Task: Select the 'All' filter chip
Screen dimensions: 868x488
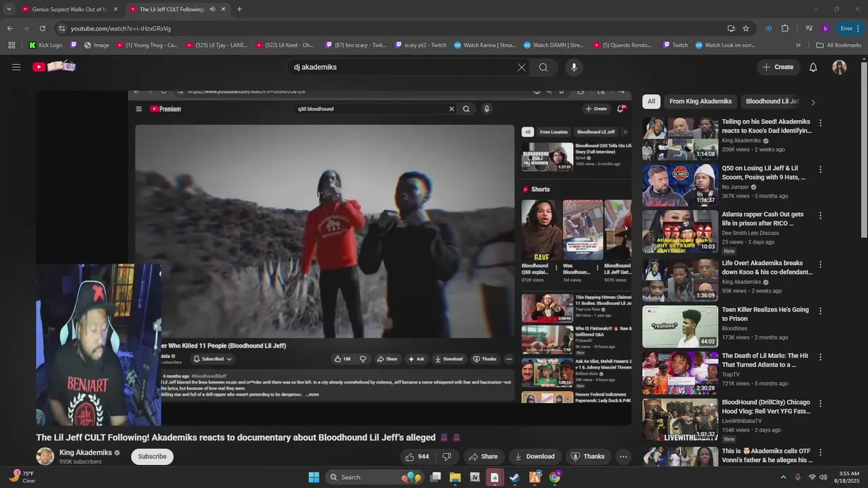Action: pos(651,102)
